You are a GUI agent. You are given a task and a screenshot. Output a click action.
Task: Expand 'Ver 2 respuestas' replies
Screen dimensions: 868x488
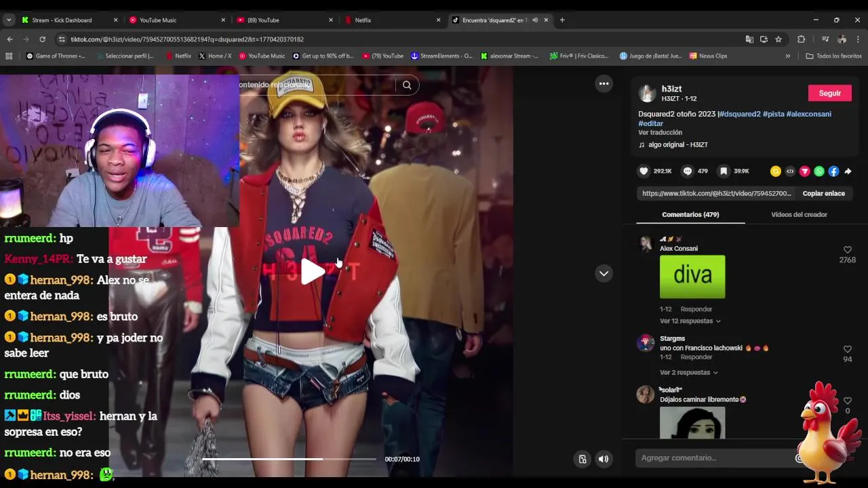pyautogui.click(x=688, y=372)
